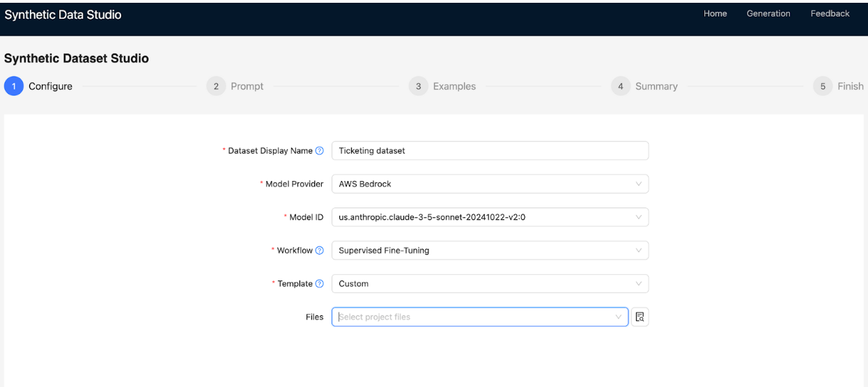Click the Dataset Display Name text field
The image size is (868, 387).
pos(490,151)
